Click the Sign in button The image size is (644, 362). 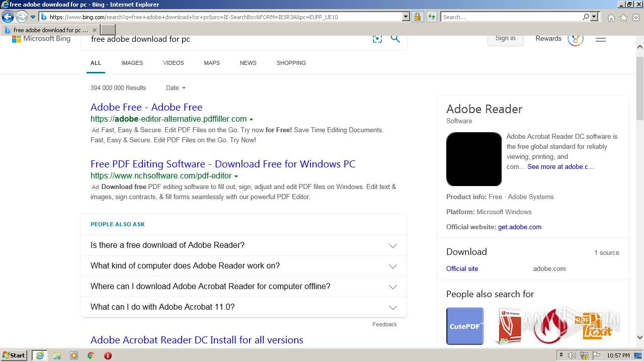click(x=505, y=39)
